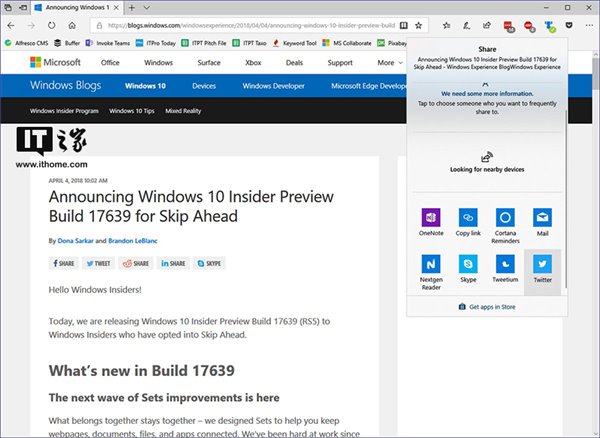The height and width of the screenshot is (438, 600).
Task: Share via Skype in Share panel
Action: tap(468, 269)
